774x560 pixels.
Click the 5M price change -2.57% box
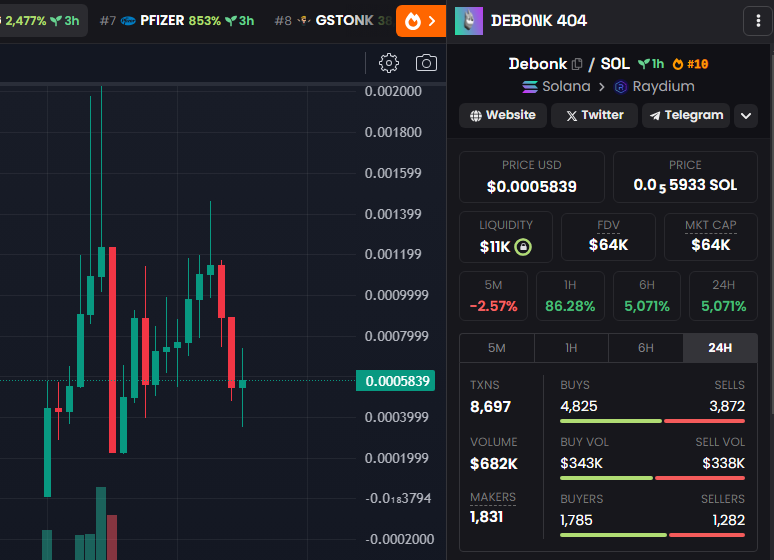493,296
